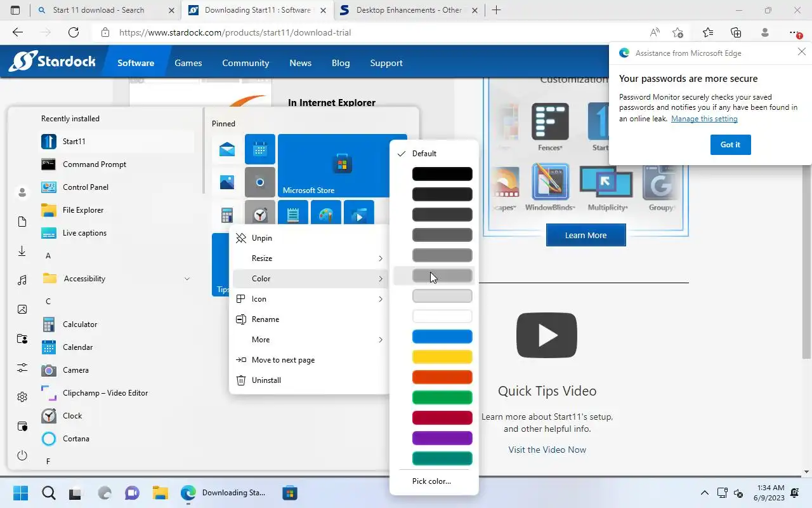Choose the purple color swatch

point(442,438)
